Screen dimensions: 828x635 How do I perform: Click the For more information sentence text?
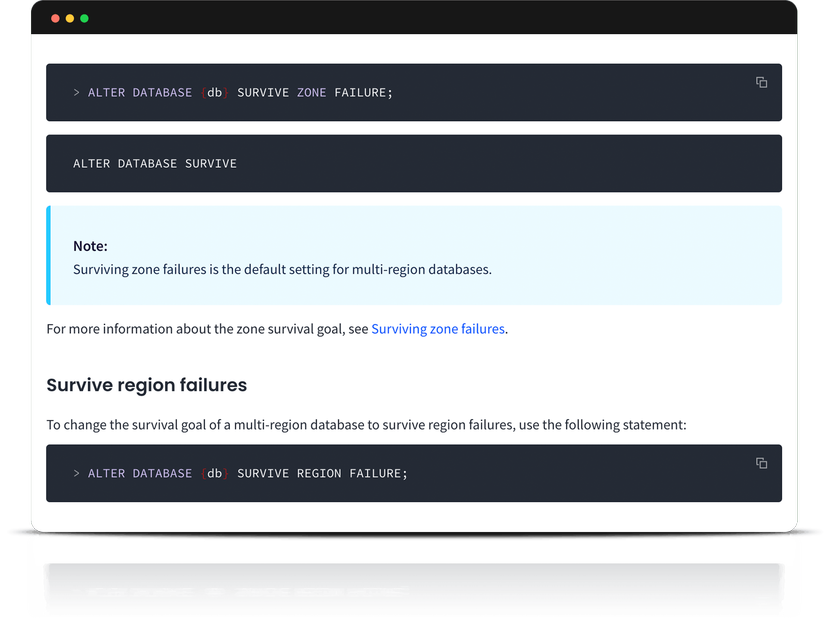coord(207,329)
